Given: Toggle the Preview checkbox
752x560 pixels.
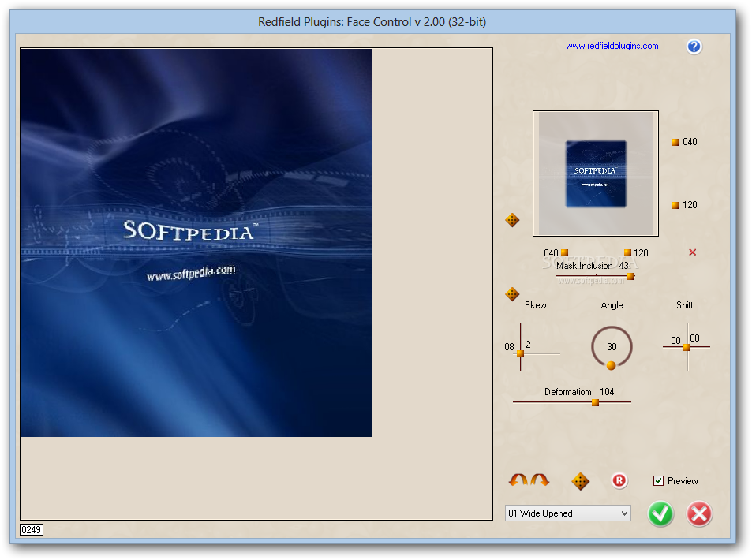Looking at the screenshot, I should pos(658,480).
